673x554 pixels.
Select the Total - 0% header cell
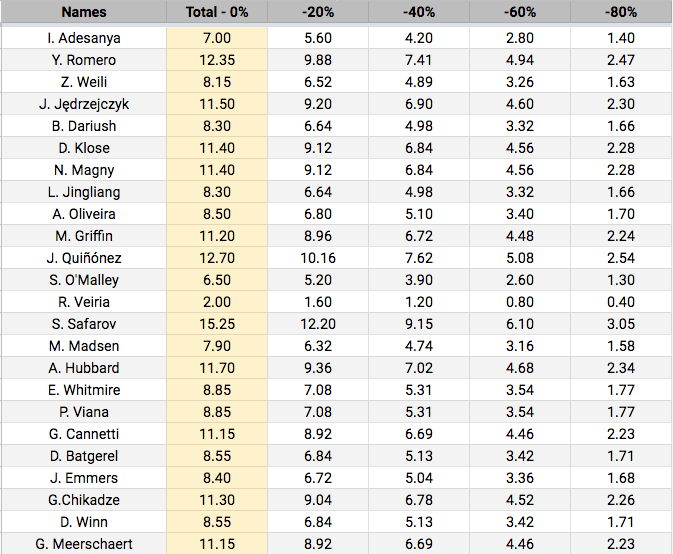tap(217, 13)
